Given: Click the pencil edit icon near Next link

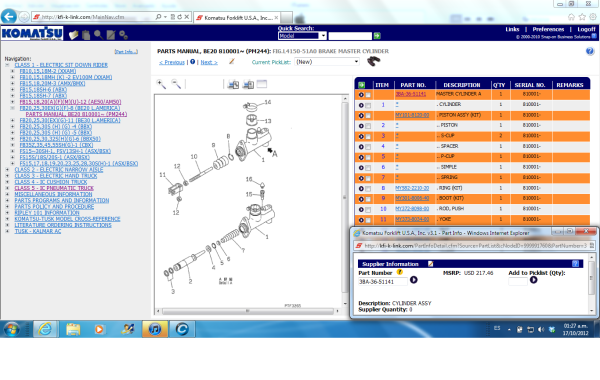Looking at the screenshot, I should [232, 61].
